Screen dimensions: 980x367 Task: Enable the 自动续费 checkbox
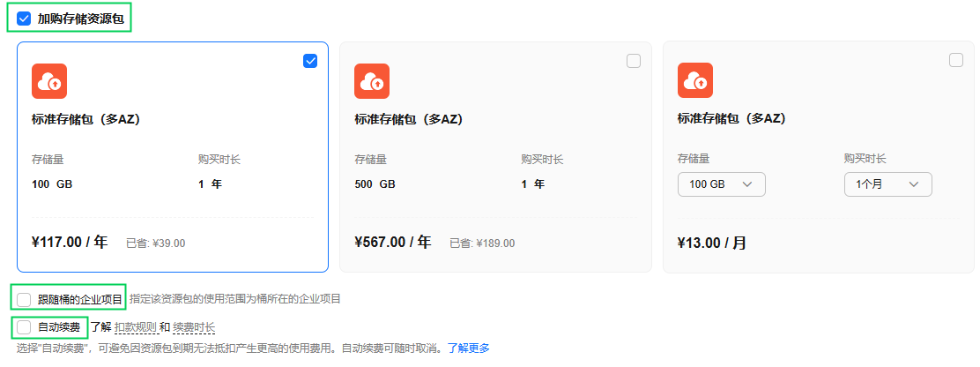[24, 327]
